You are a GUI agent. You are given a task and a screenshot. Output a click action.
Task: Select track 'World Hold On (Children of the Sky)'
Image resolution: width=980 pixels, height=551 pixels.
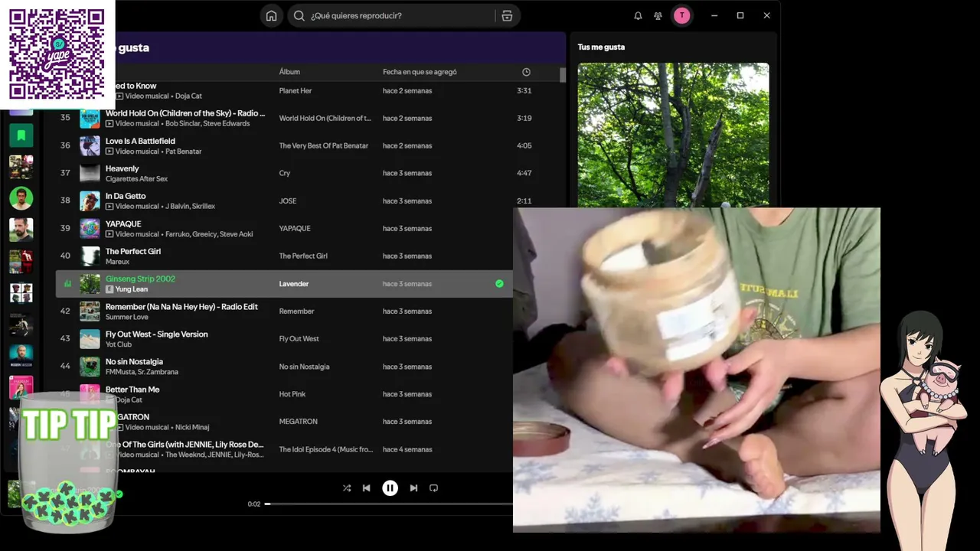(185, 113)
